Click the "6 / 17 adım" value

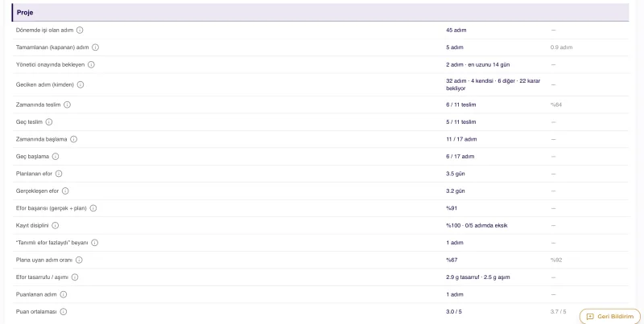pos(460,156)
